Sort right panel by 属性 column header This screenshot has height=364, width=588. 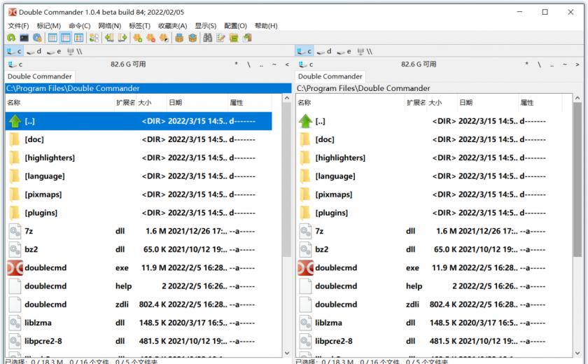point(540,103)
